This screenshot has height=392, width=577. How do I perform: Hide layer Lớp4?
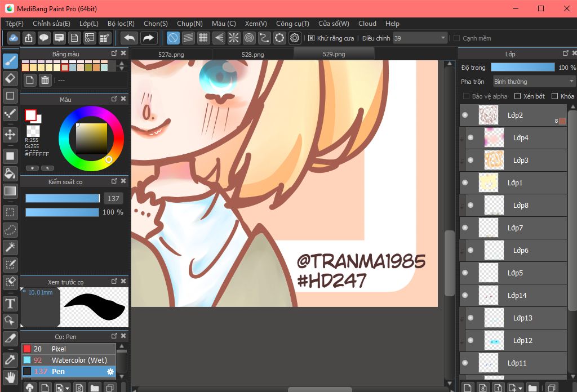pyautogui.click(x=471, y=137)
